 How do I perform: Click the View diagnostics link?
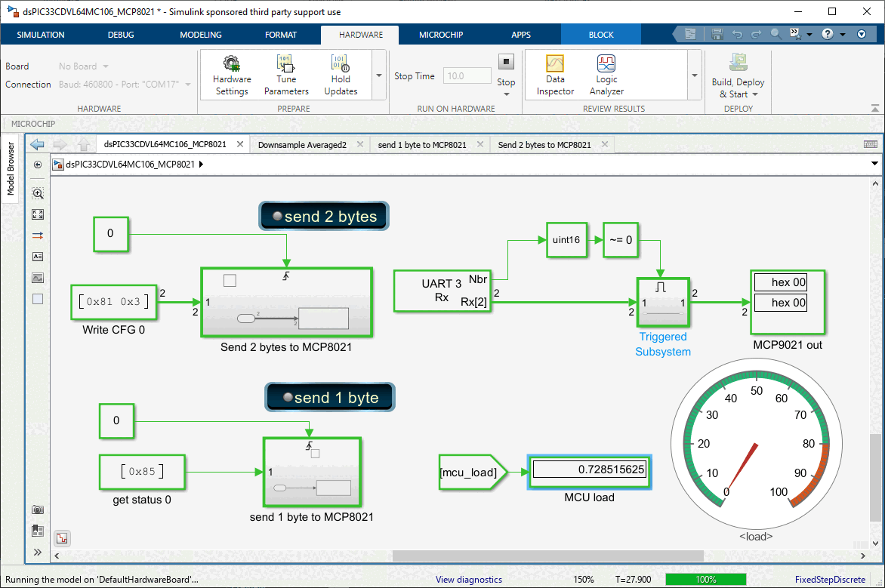tap(468, 579)
